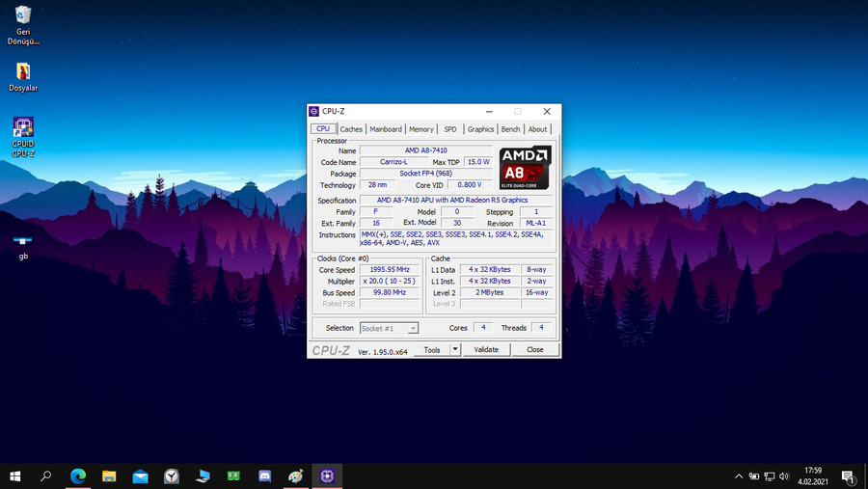Click the Core VID value 0.800 V
Screen dimensions: 868x489
pos(470,185)
